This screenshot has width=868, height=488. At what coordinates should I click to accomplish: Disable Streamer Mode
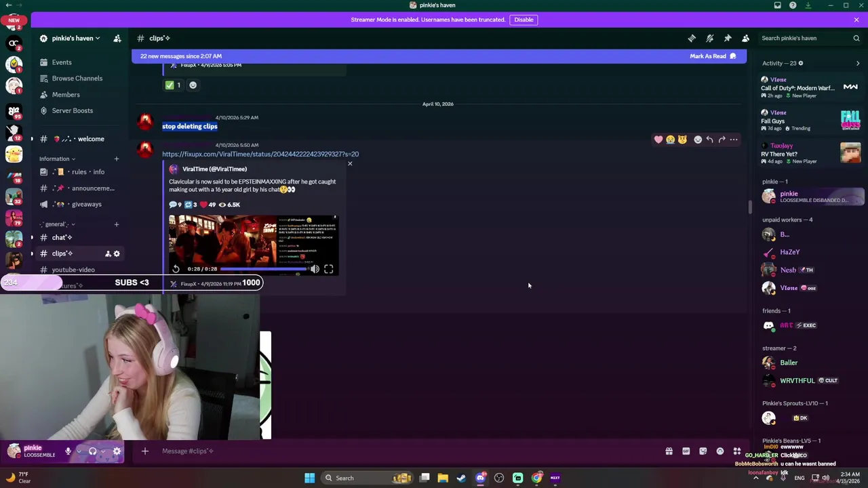[524, 20]
